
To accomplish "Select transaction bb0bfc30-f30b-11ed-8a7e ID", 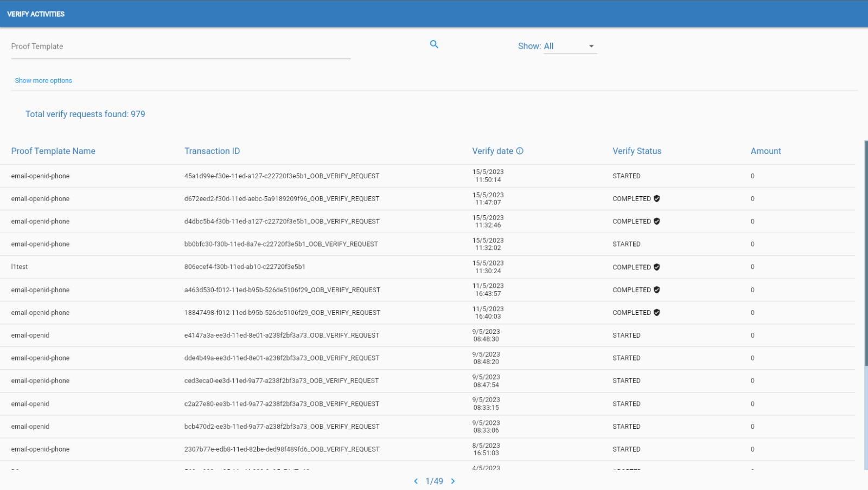I will tap(281, 244).
